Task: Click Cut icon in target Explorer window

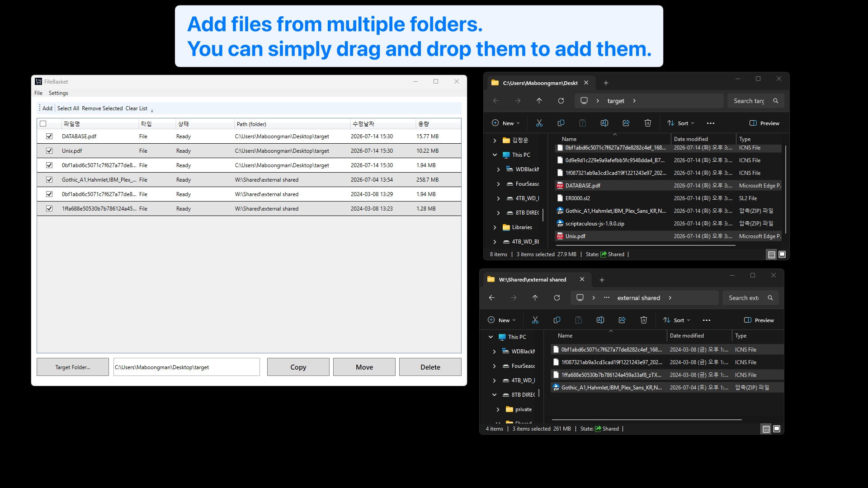Action: pyautogui.click(x=539, y=123)
